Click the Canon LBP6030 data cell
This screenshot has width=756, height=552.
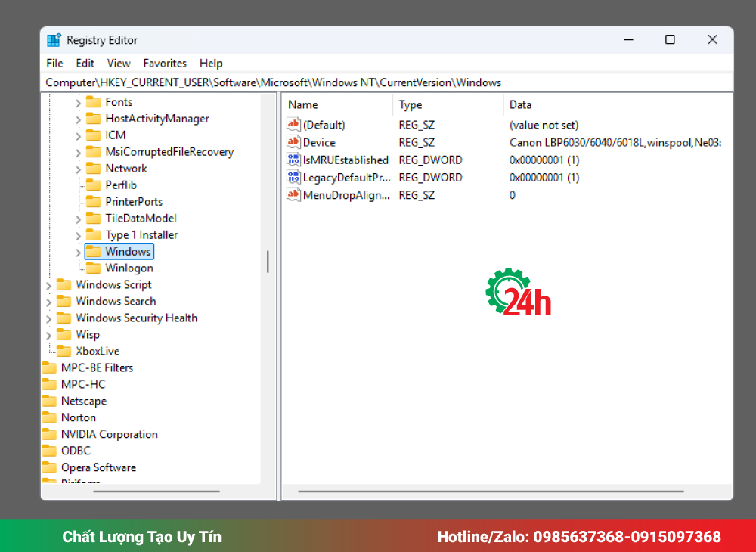615,142
